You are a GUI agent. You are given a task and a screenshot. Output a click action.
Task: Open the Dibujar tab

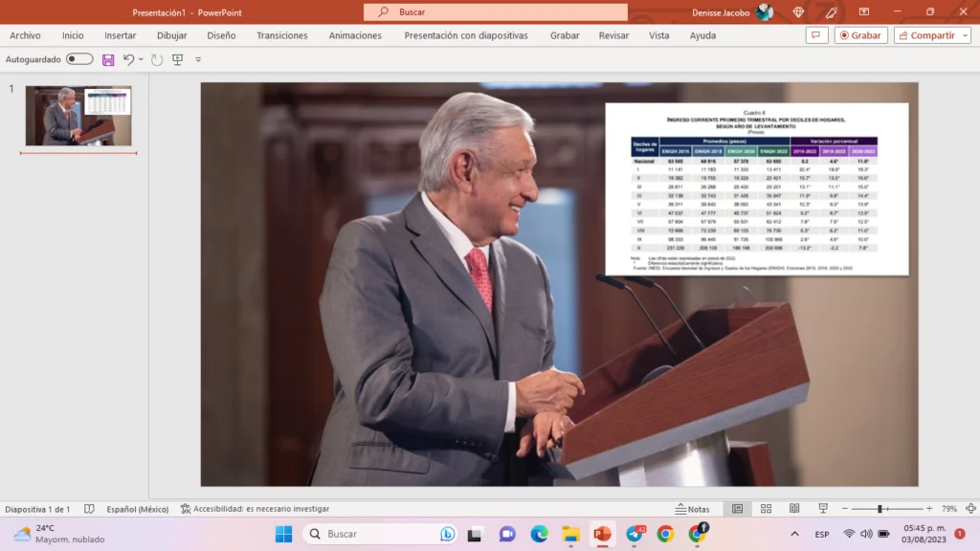172,35
